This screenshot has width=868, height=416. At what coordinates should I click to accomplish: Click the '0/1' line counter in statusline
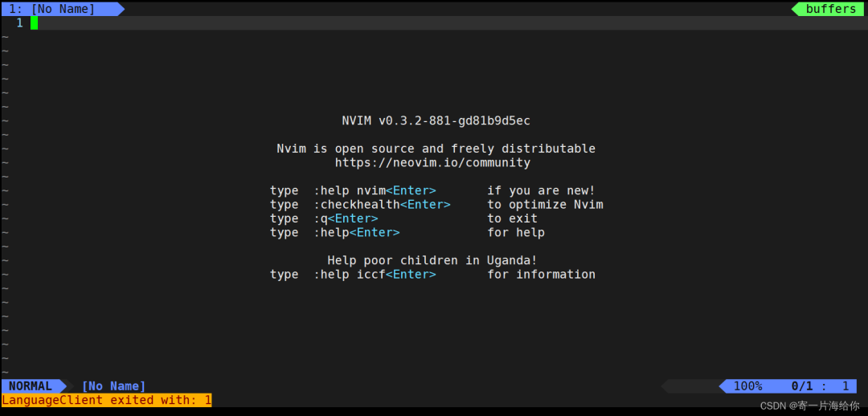coord(802,386)
